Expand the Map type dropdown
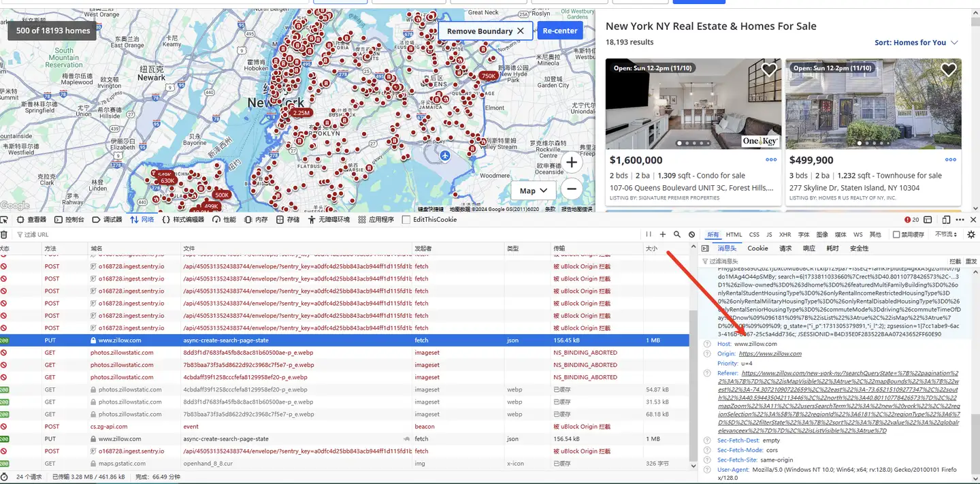The image size is (980, 484). pos(534,191)
